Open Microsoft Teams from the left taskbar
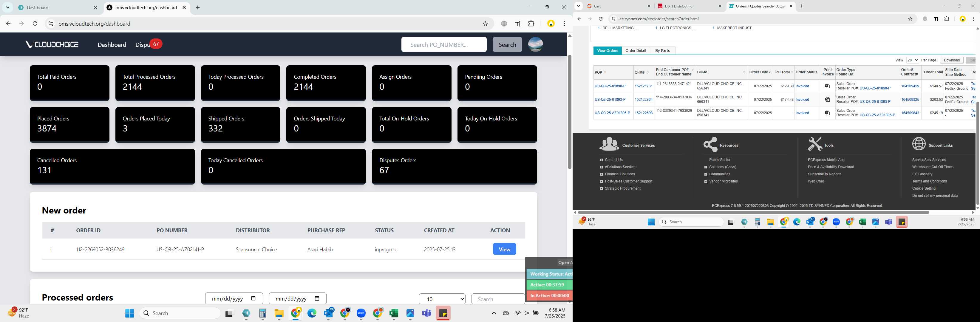The height and width of the screenshot is (322, 980). 426,313
